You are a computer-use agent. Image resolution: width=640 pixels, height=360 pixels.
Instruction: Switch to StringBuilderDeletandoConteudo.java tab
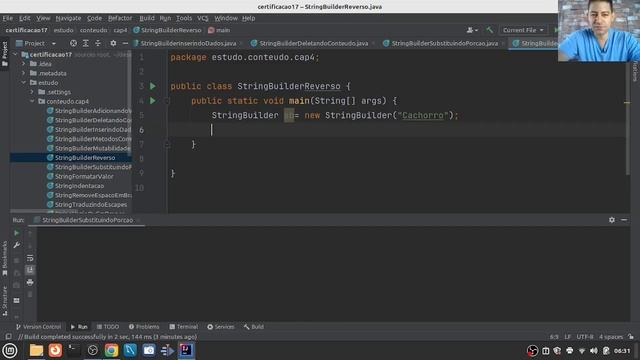313,43
